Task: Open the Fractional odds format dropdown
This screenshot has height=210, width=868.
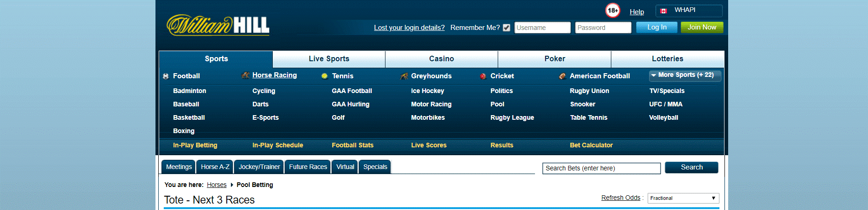Action: click(683, 198)
